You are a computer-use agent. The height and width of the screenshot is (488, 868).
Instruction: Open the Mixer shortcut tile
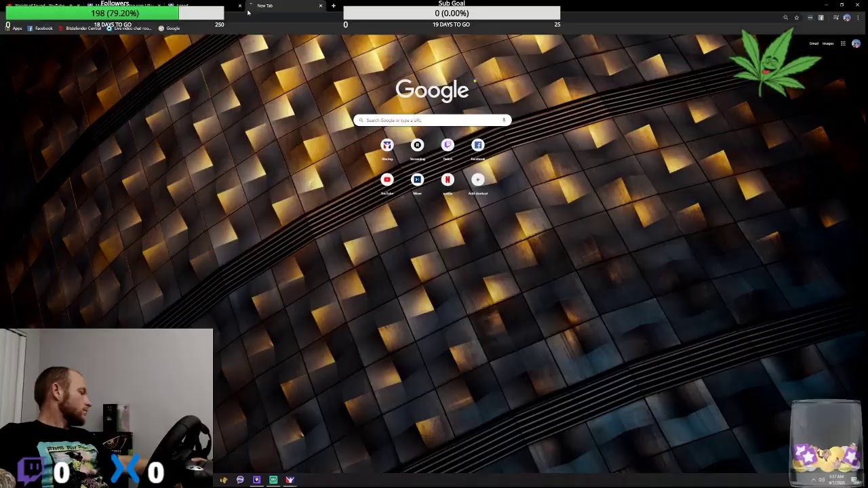click(x=417, y=184)
